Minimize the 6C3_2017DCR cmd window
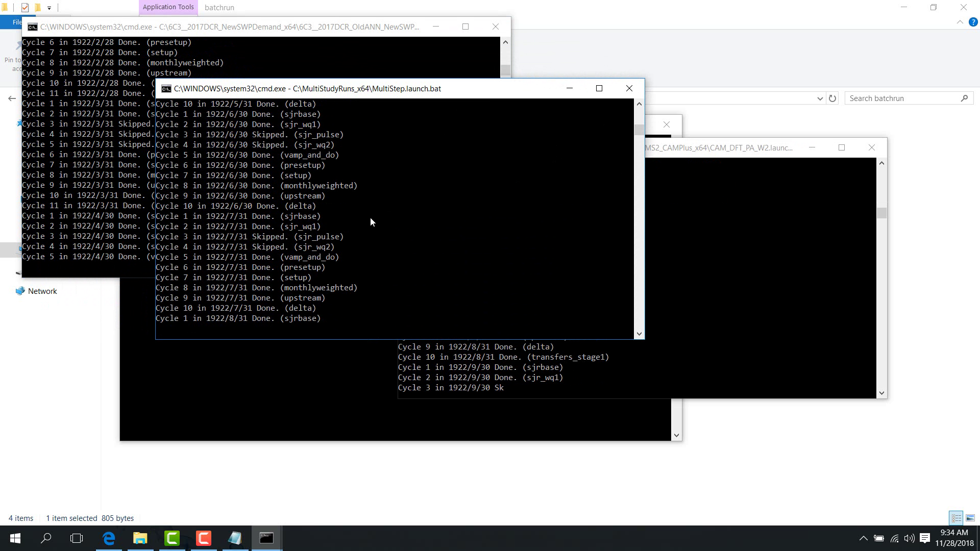The width and height of the screenshot is (980, 551). (436, 27)
